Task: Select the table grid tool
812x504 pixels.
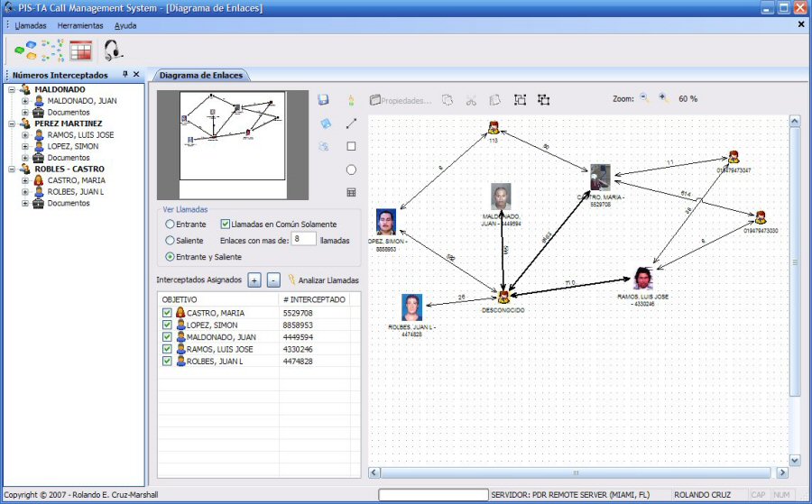Action: tap(351, 192)
